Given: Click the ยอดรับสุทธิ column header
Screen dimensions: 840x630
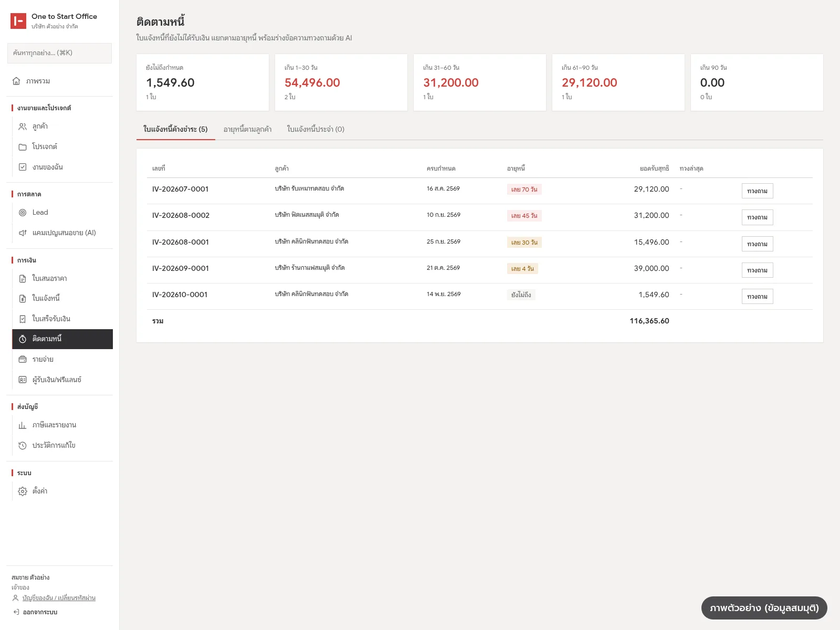Looking at the screenshot, I should 655,169.
